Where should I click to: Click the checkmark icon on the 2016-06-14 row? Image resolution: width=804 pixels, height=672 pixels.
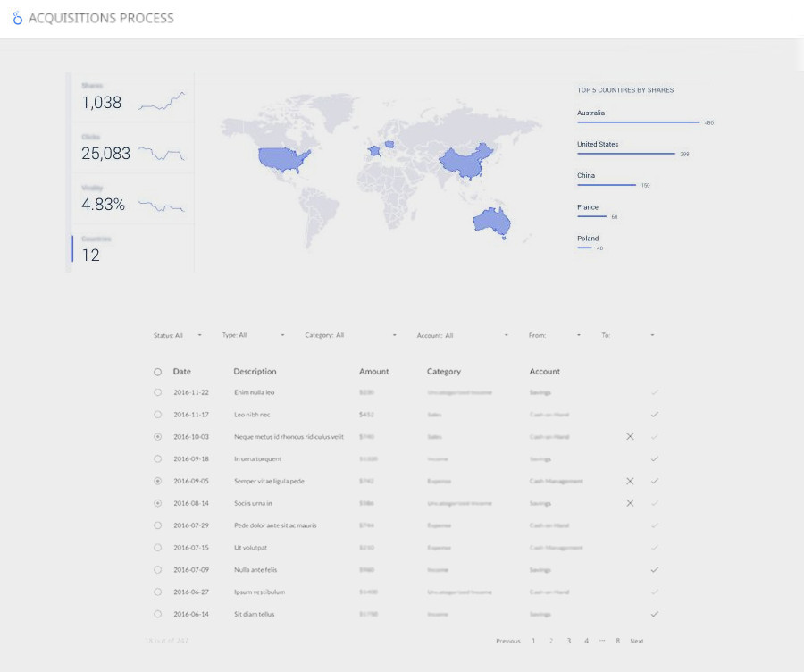[x=655, y=614]
